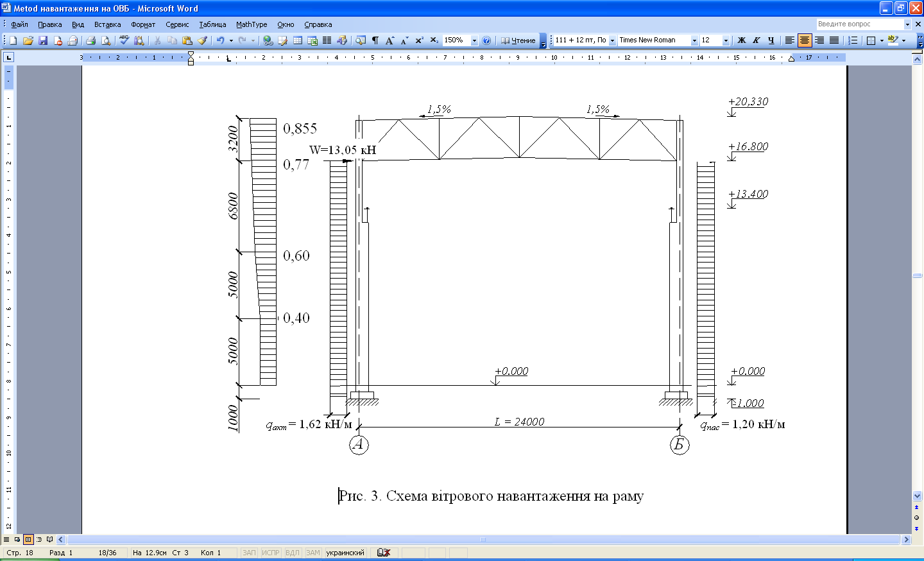
Task: Switch to Outline view
Action: point(38,540)
